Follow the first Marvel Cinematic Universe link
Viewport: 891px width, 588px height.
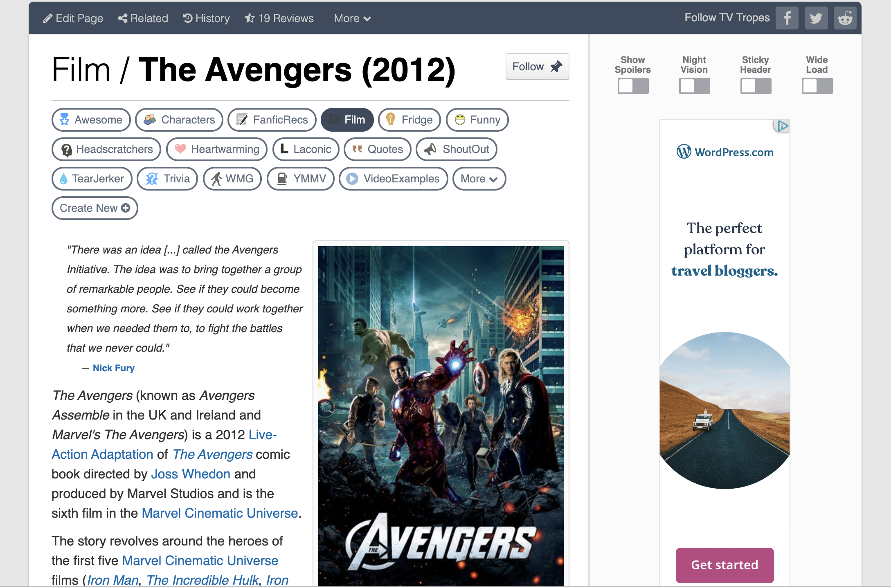220,513
